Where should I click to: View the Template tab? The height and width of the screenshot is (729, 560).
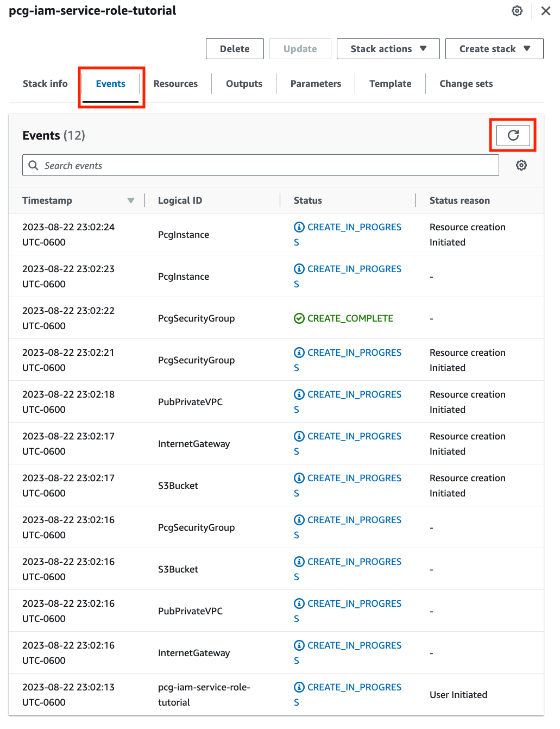point(391,84)
